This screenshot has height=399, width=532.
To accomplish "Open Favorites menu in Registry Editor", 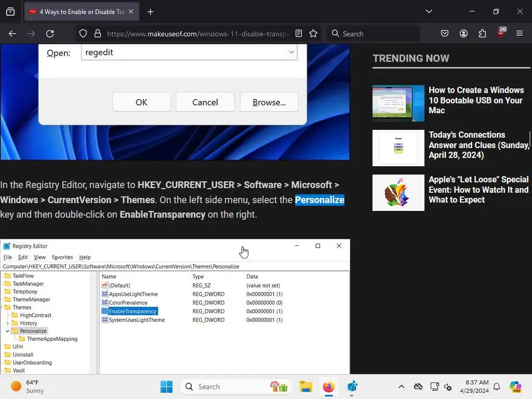I will (x=62, y=257).
